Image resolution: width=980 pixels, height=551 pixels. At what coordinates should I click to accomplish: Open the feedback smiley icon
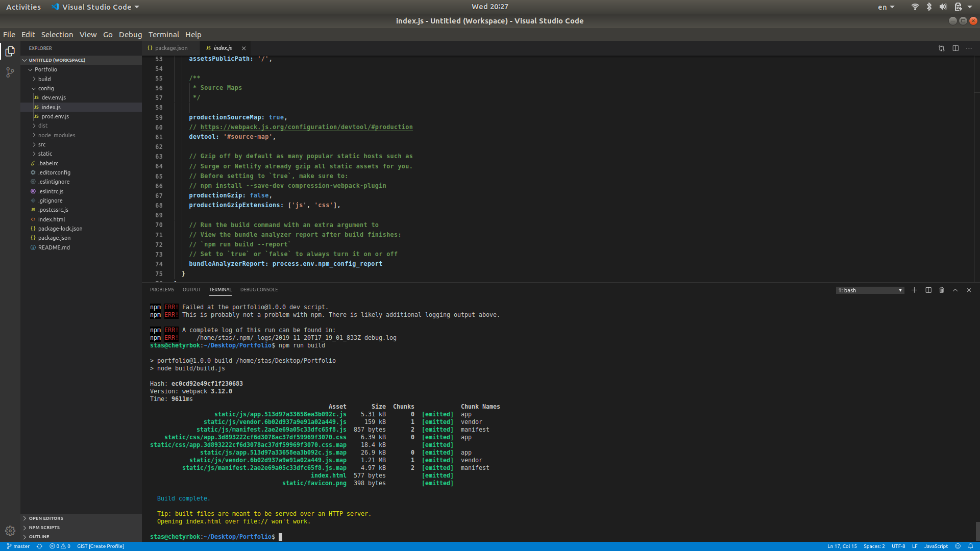pos(958,546)
